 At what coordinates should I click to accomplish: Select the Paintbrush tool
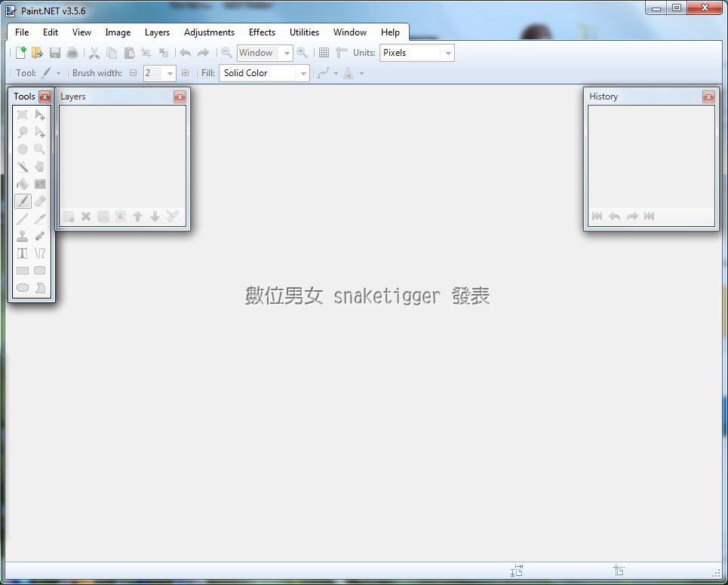[23, 201]
